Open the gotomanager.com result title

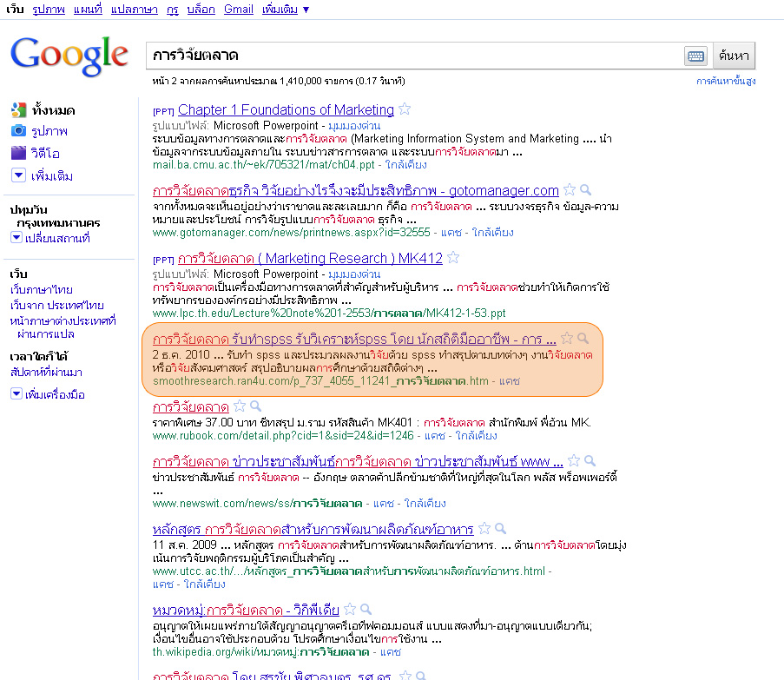pyautogui.click(x=355, y=190)
